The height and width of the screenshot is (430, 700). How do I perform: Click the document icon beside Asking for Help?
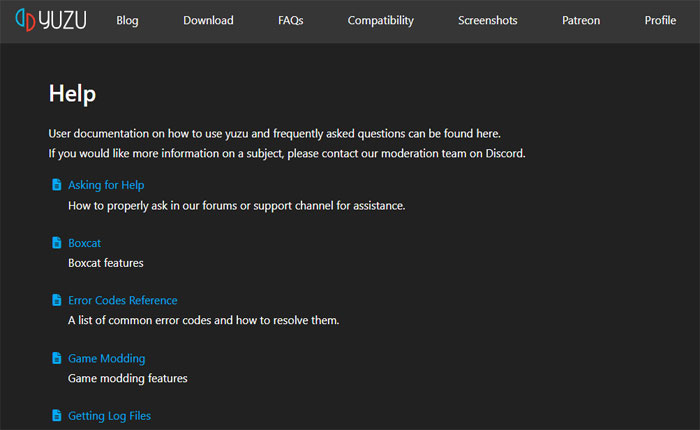pos(56,185)
